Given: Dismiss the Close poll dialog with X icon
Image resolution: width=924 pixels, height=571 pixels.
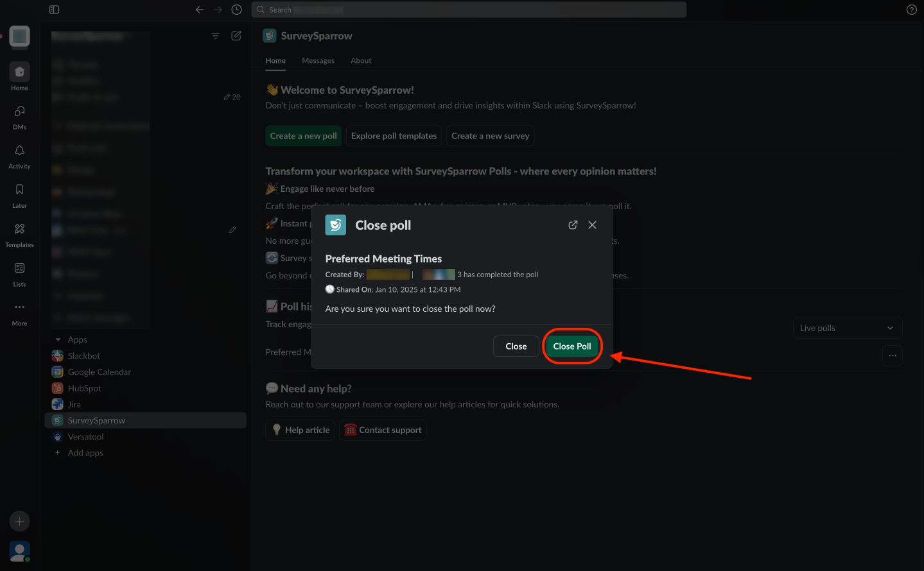Looking at the screenshot, I should coord(592,225).
